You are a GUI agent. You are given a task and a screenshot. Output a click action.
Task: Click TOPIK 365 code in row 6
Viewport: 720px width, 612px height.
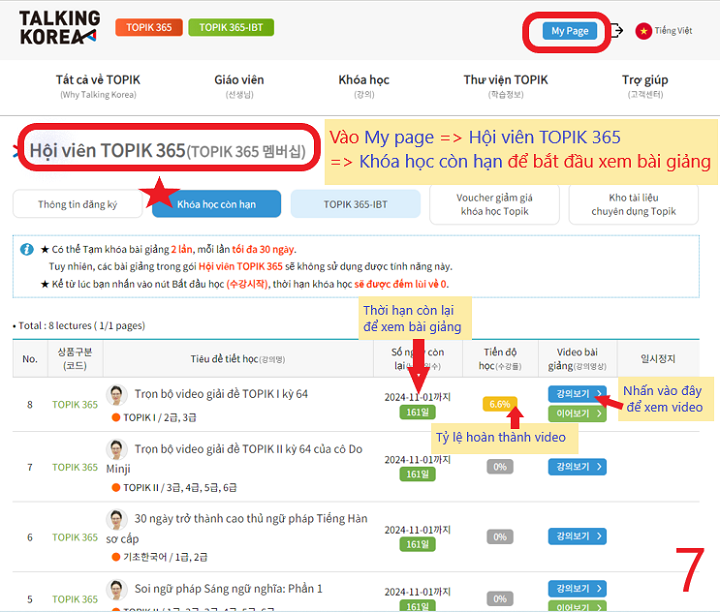[75, 537]
